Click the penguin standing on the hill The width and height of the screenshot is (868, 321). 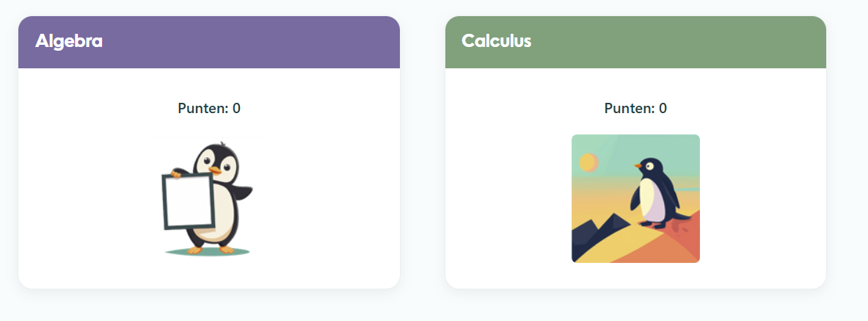659,193
